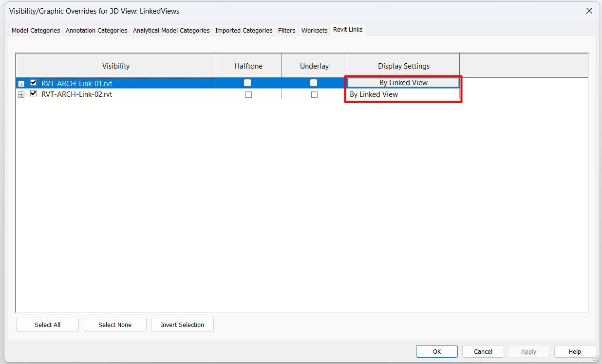Confirm the dialog with OK
602x364 pixels.
(x=437, y=351)
